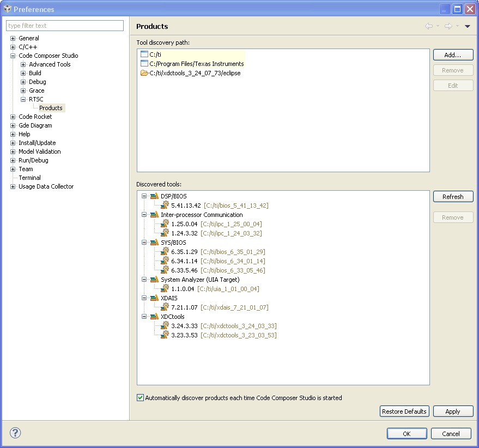Expand the C/C++ preferences node

pos(13,47)
